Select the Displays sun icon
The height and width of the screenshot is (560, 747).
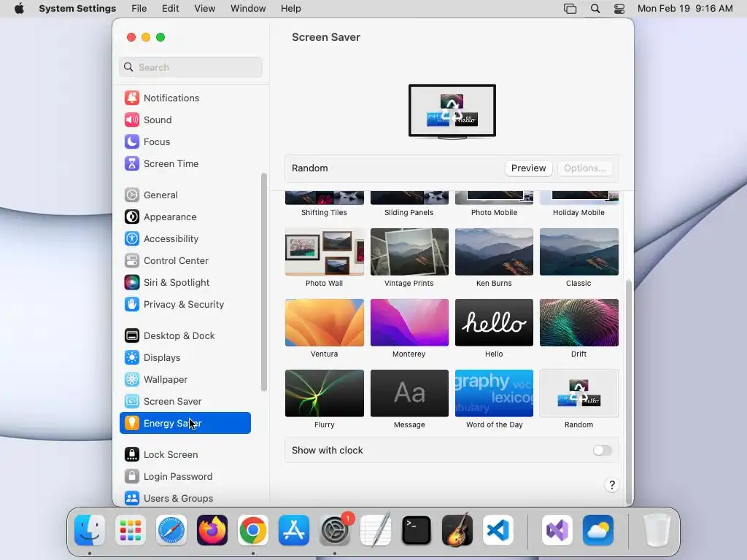coord(132,358)
